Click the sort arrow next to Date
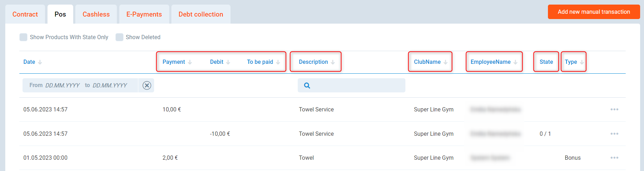The height and width of the screenshot is (171, 644). [40, 62]
